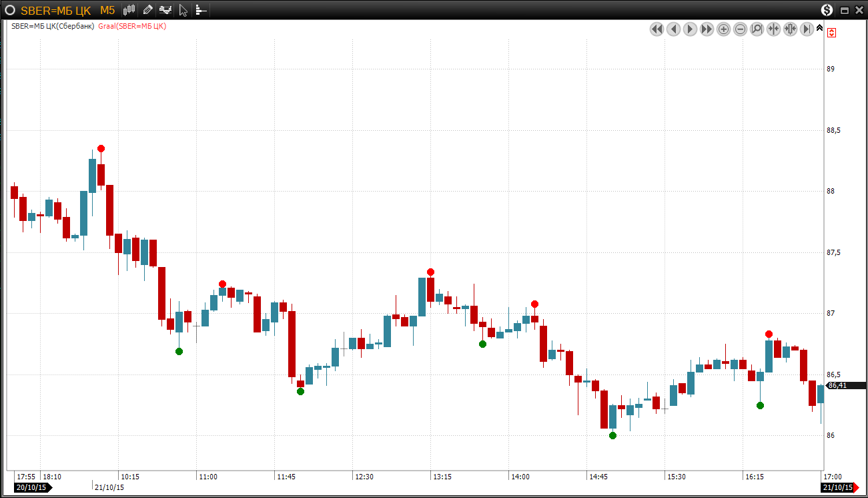Screen dimensions: 868x498
Task: Jump to the latest bar button
Action: click(x=807, y=29)
